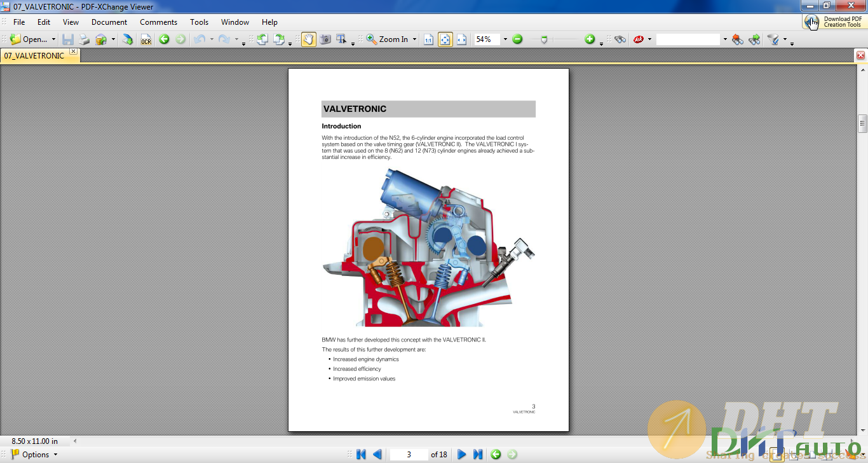This screenshot has width=868, height=463.
Task: Save the document with the floppy icon
Action: coord(68,39)
